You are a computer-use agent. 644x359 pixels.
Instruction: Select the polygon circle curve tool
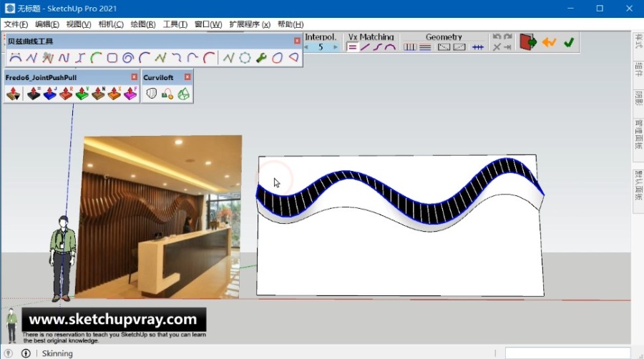click(245, 58)
